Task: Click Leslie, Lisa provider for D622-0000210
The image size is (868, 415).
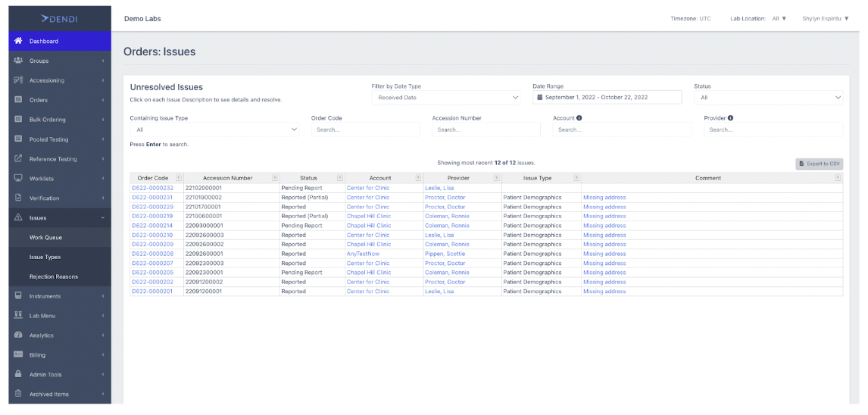Action: coord(439,235)
